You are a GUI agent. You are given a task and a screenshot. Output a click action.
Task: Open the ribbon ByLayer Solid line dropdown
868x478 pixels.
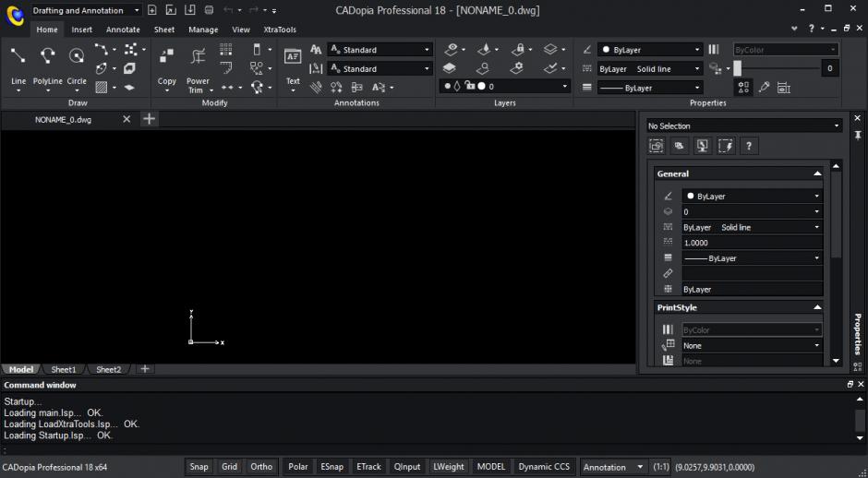coord(650,69)
